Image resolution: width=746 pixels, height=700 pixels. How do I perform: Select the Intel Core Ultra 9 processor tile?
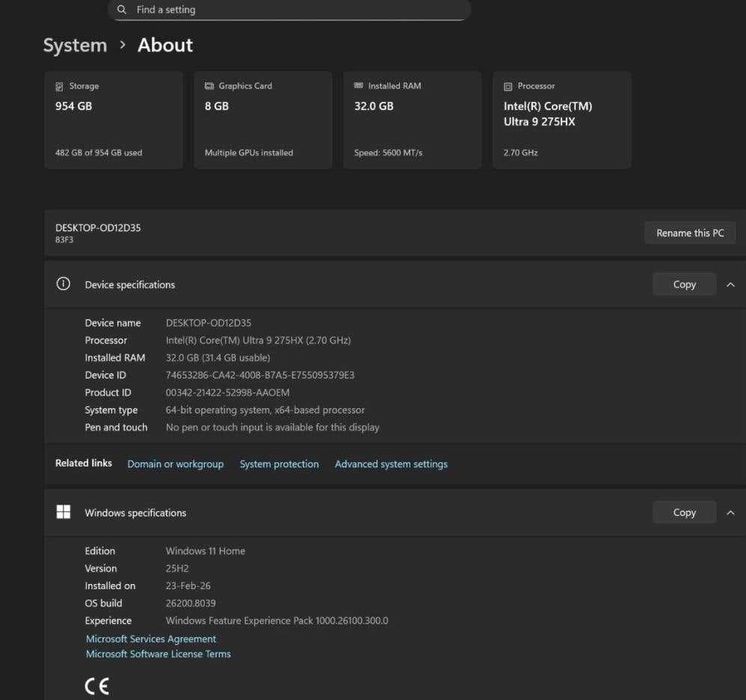coord(562,120)
